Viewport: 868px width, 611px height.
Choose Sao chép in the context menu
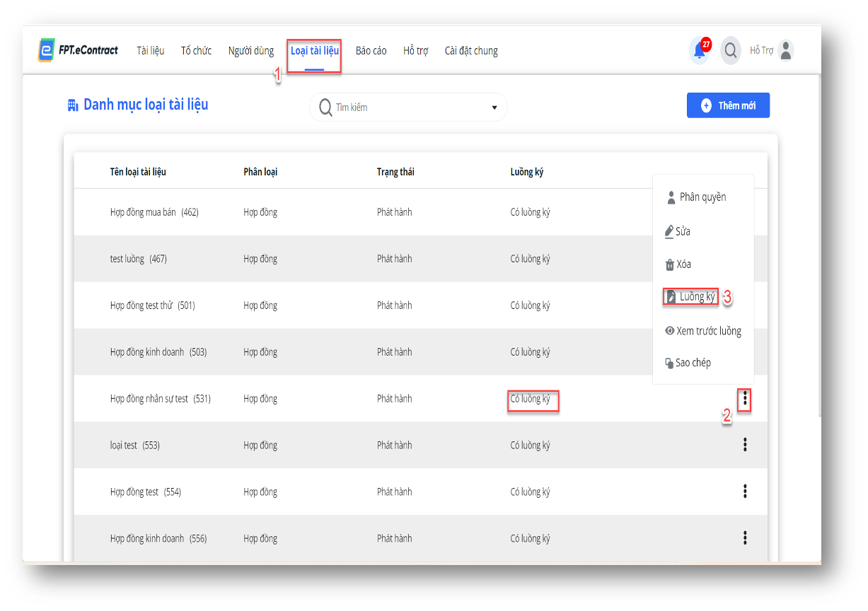click(688, 363)
